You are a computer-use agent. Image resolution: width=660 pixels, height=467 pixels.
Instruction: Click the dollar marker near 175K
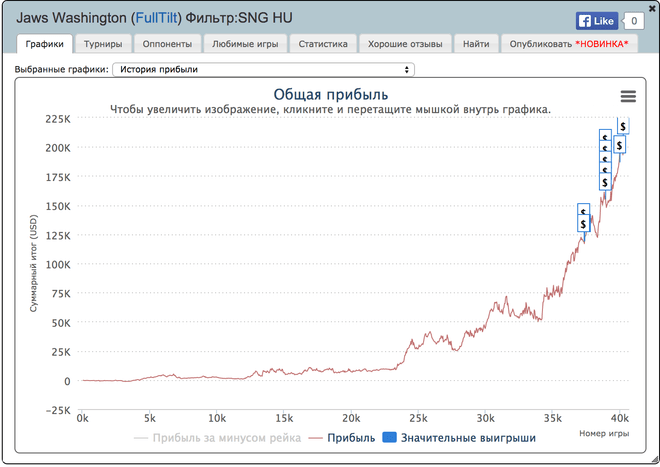tap(605, 182)
